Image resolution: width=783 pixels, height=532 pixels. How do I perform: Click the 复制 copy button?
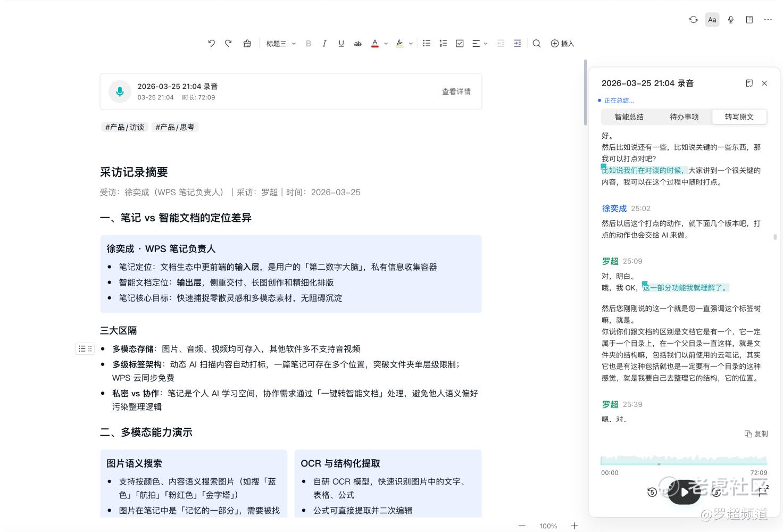(756, 434)
